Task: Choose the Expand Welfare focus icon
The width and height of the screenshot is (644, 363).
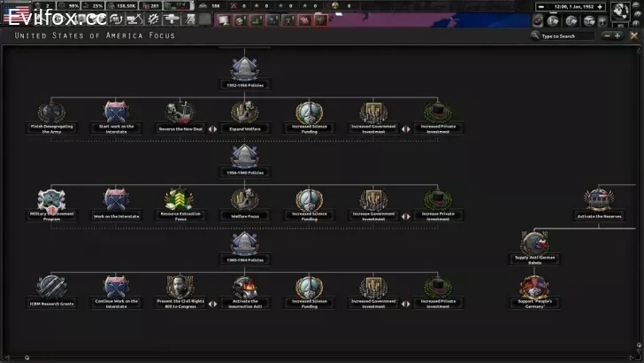Action: (x=244, y=114)
